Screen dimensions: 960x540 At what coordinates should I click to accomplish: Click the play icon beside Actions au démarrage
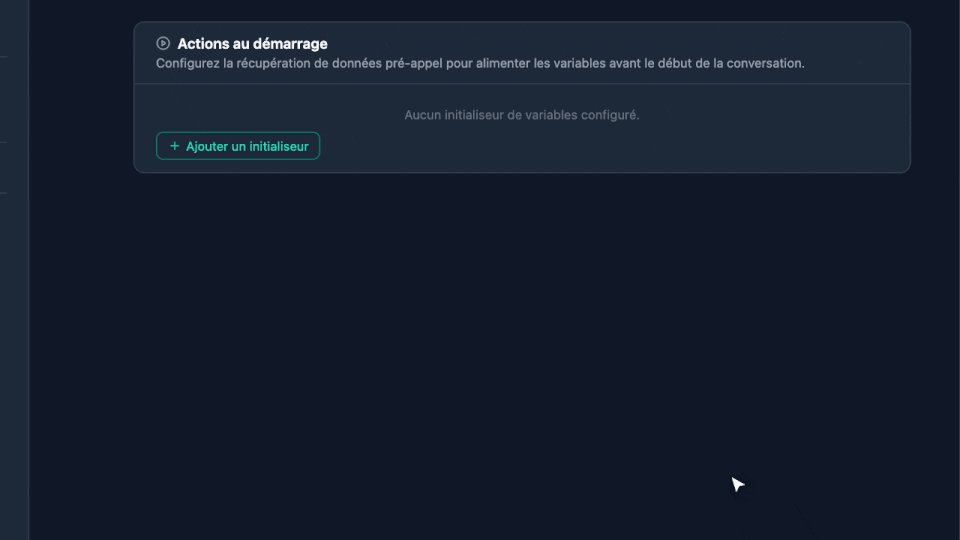click(x=163, y=43)
